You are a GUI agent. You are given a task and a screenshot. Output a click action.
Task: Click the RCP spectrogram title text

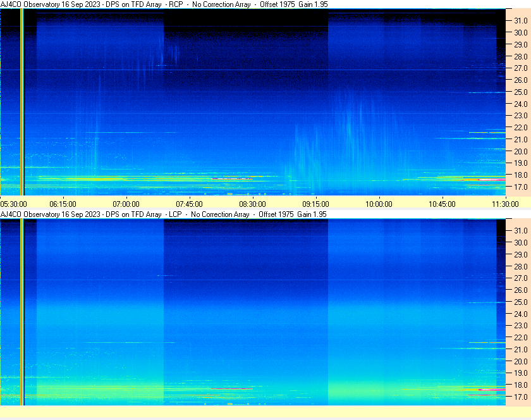tap(164, 4)
